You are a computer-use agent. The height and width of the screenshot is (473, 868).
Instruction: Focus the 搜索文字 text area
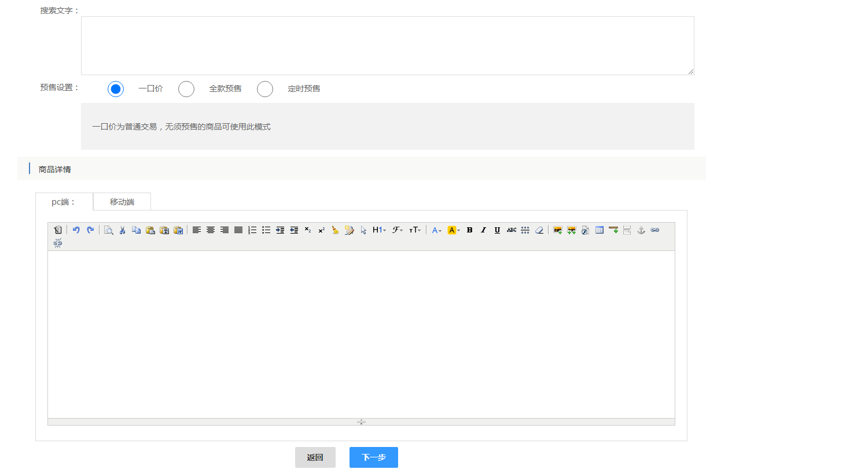pos(388,46)
